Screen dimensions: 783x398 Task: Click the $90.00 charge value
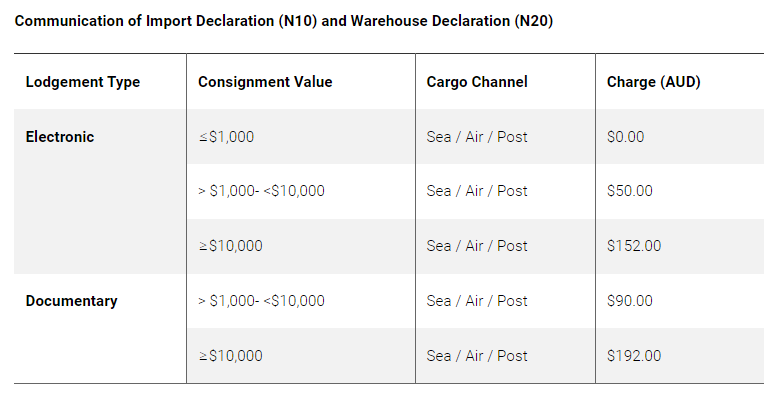click(630, 301)
